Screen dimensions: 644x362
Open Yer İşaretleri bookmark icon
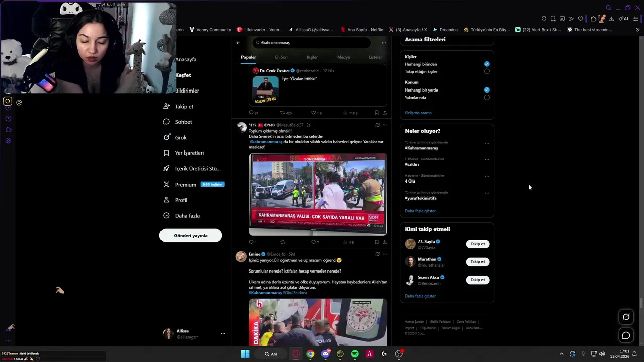[166, 153]
